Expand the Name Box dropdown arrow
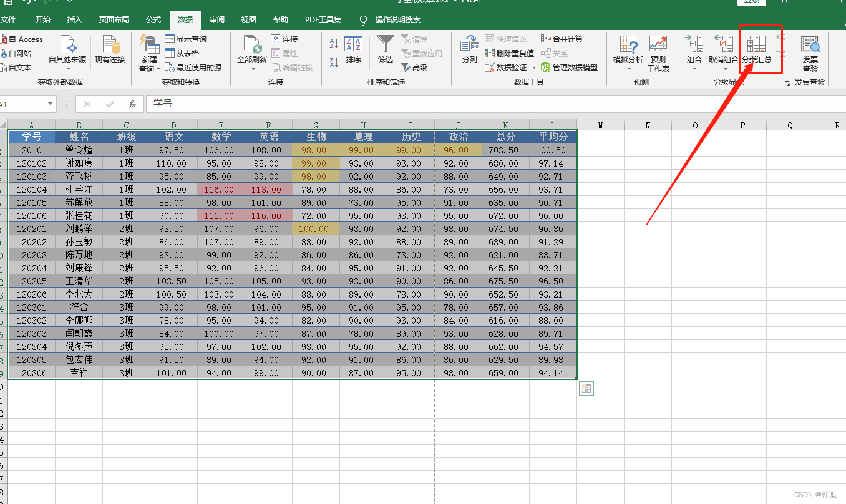The height and width of the screenshot is (504, 846). tap(51, 104)
